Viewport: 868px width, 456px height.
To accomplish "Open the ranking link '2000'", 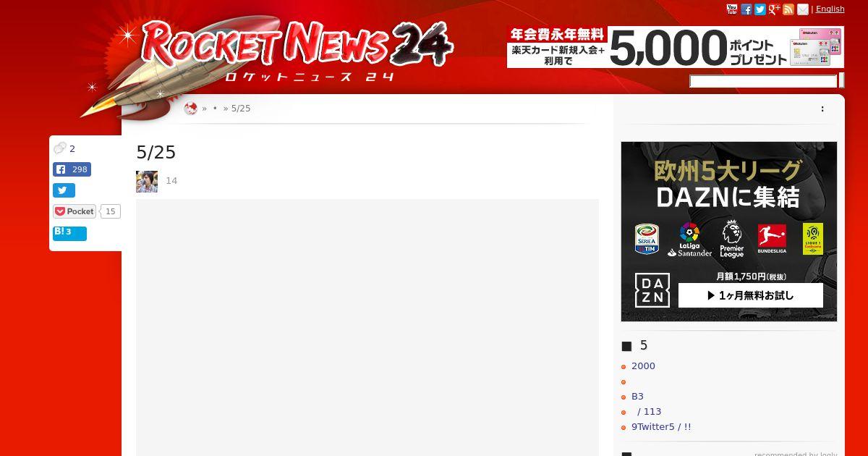I will 643,366.
